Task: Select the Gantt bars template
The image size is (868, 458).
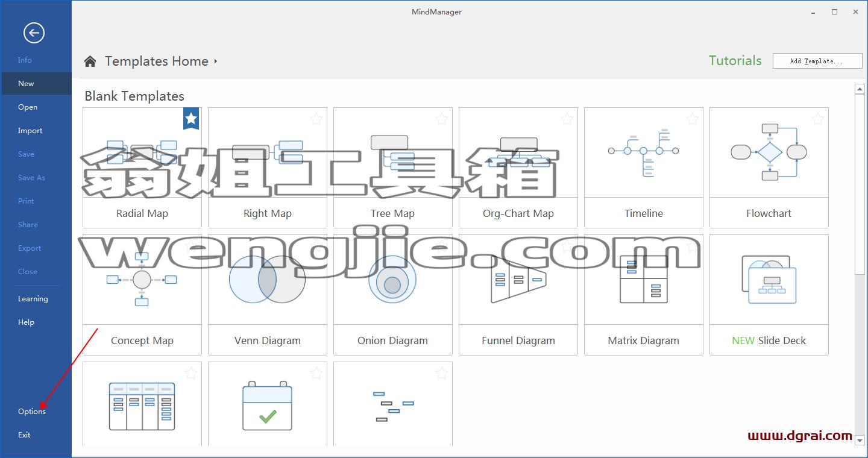Action: tap(393, 405)
